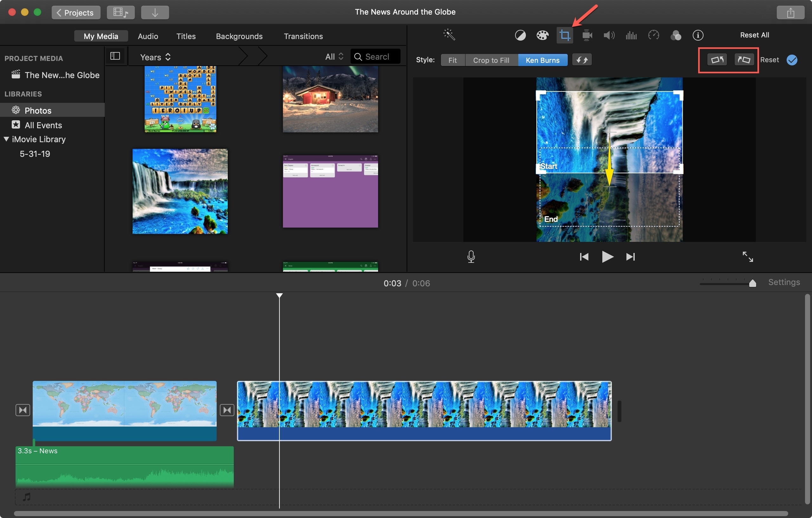Click the Reset All button

[x=754, y=35]
